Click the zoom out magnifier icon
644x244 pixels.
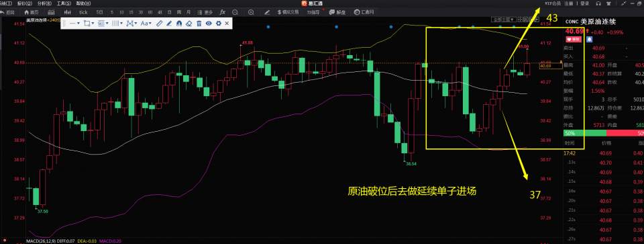(x=235, y=12)
